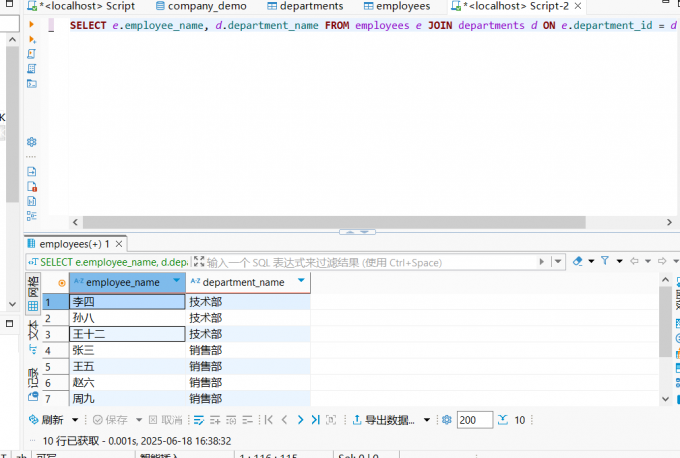Switch to the <localhost> Script tab
Image resolution: width=680 pixels, height=458 pixels.
coord(82,6)
